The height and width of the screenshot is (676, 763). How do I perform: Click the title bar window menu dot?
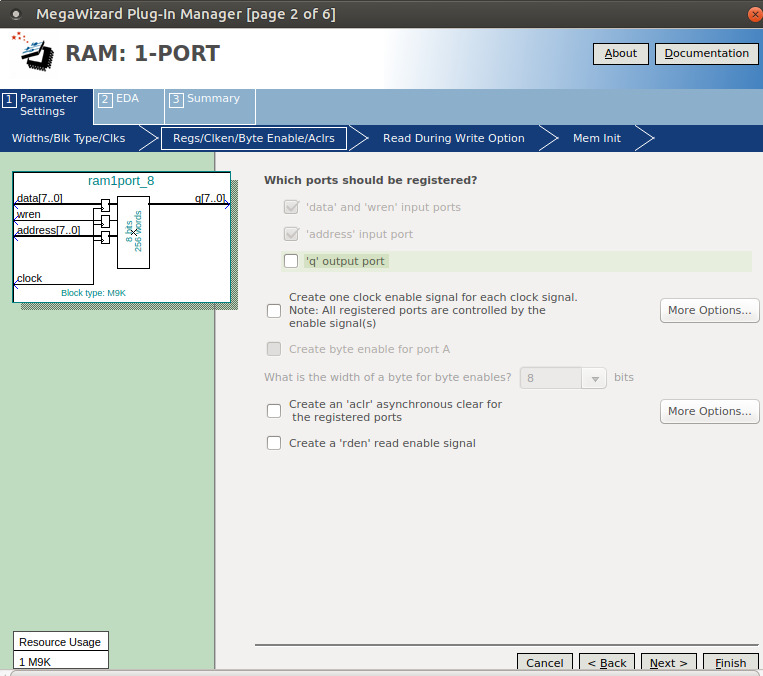[16, 14]
